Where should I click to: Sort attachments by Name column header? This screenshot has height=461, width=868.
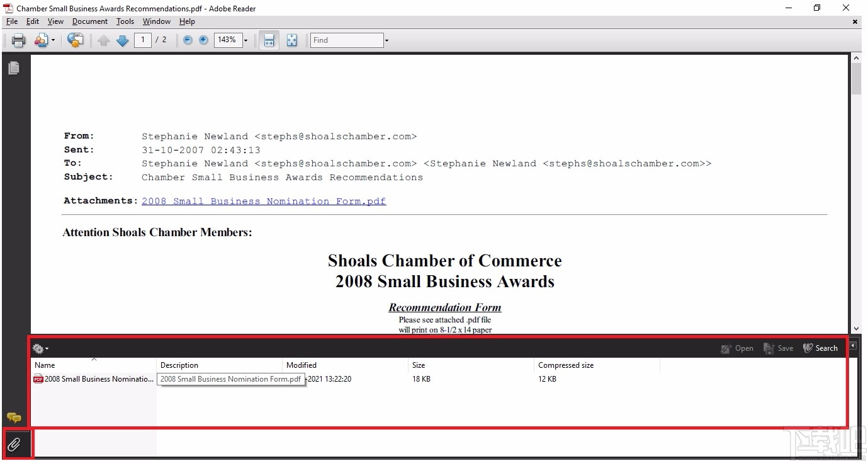(94, 365)
